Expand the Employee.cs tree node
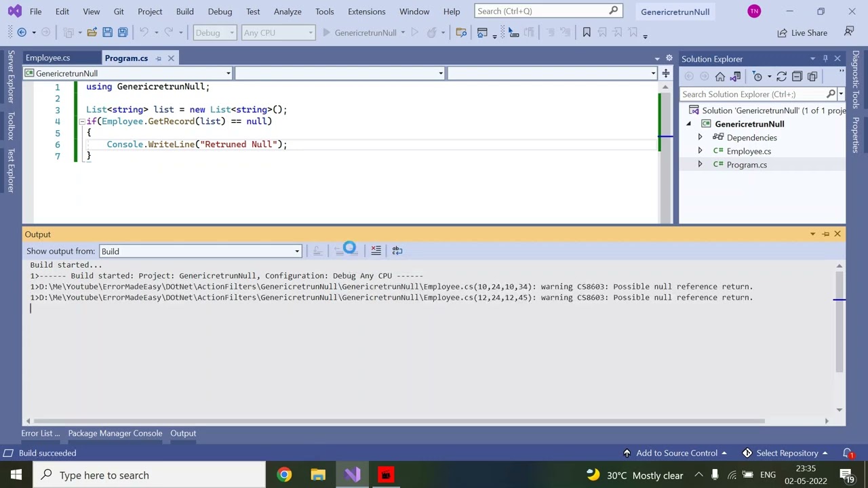The image size is (868, 488). tap(700, 151)
